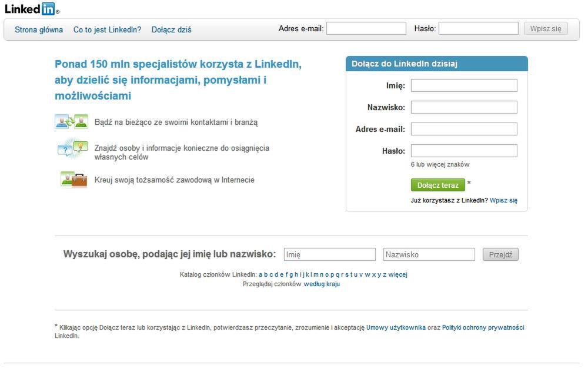Viewport: 588px width, 368px height.
Task: Focus the Imię field in the join form
Action: tap(464, 85)
